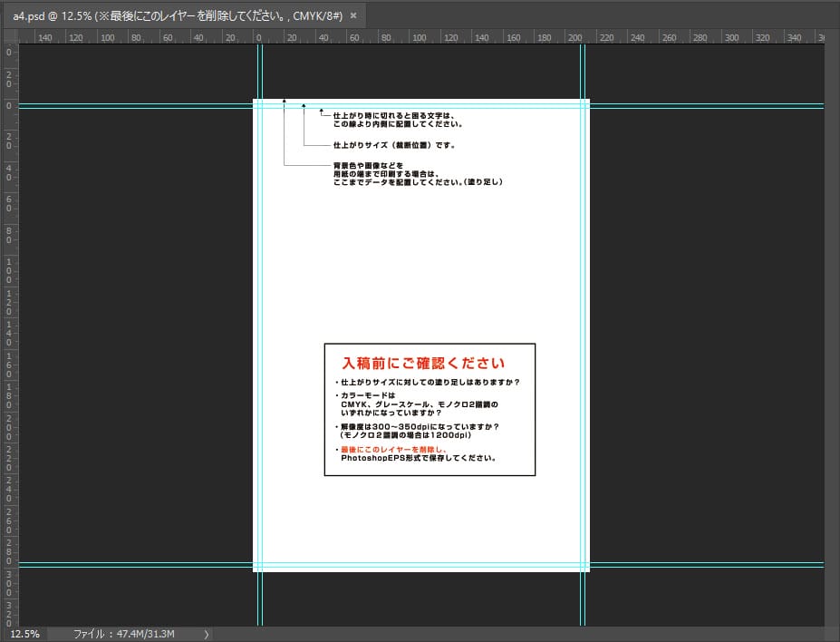The height and width of the screenshot is (642, 840).
Task: Click the line この線より内側に配置してください。
Action: point(398,124)
